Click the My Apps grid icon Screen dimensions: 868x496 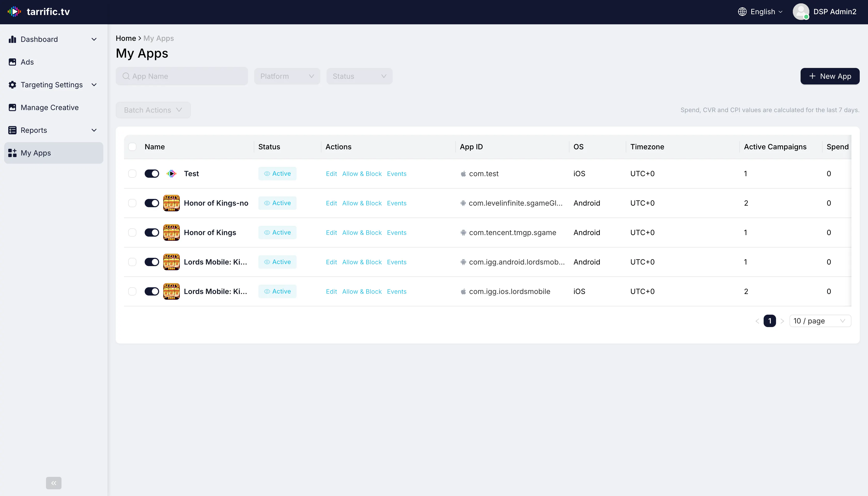coord(12,153)
